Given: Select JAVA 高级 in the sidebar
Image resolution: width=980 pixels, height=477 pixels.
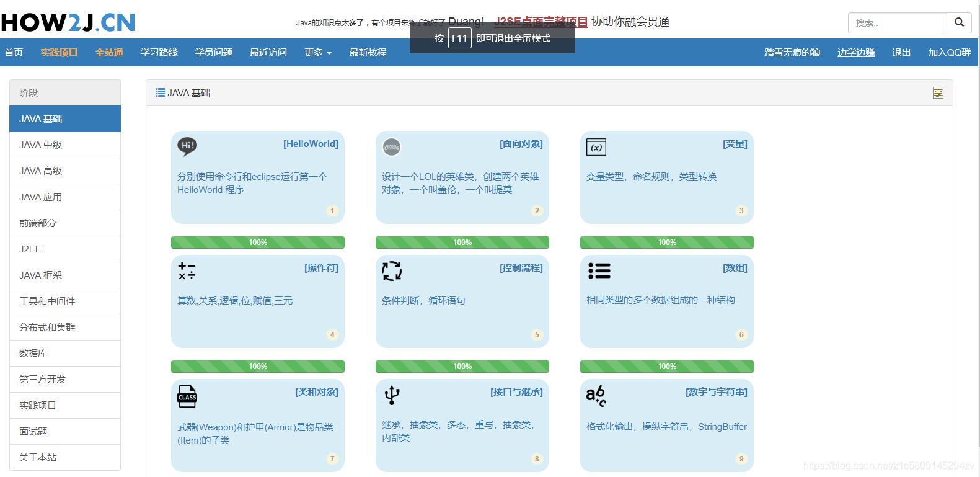Looking at the screenshot, I should (65, 171).
